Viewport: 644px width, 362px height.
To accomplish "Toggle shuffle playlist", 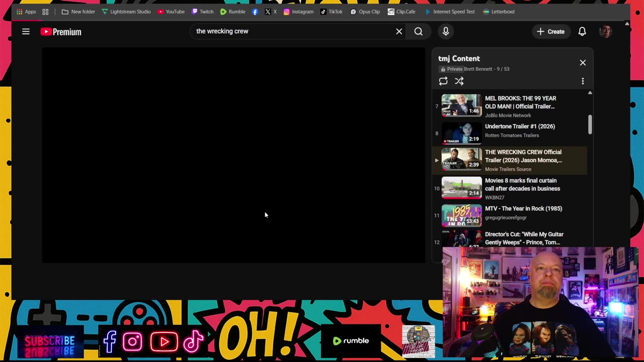I will [459, 81].
